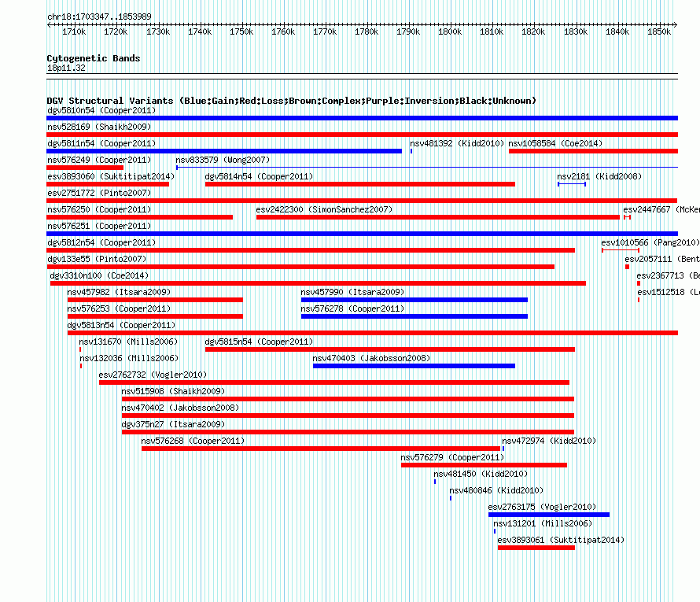
Task: Click the esv2447667 variant label
Action: pyautogui.click(x=661, y=209)
